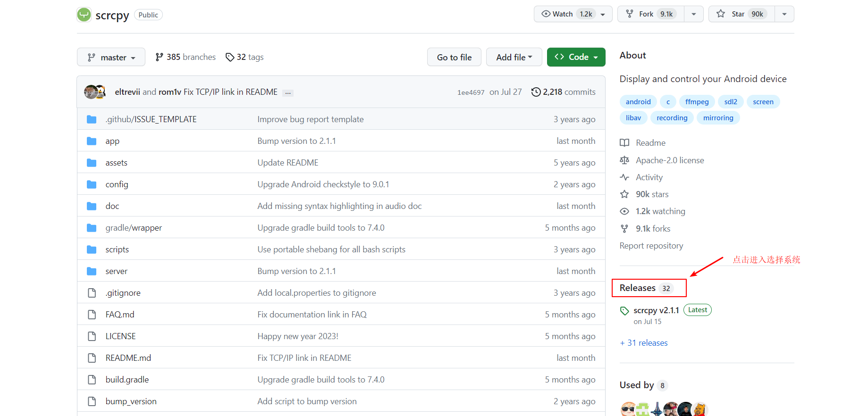Screen dimensions: 868x416
Task: Open the Go to file search
Action: pos(454,57)
